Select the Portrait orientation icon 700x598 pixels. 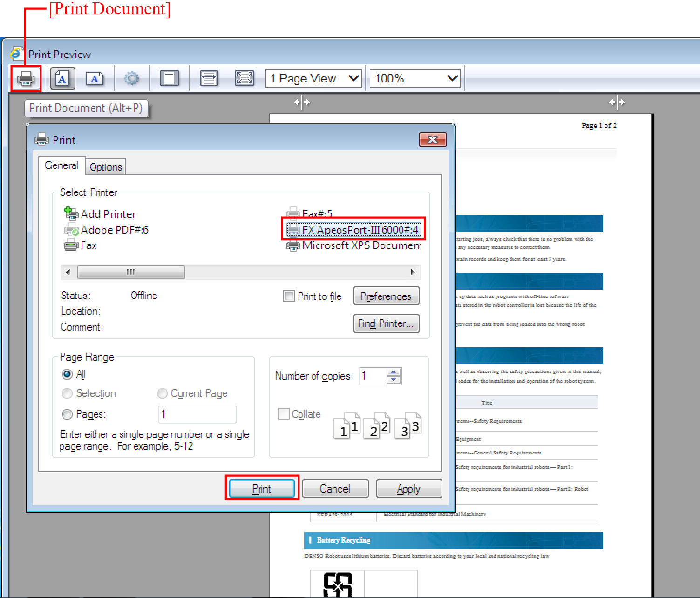click(62, 79)
